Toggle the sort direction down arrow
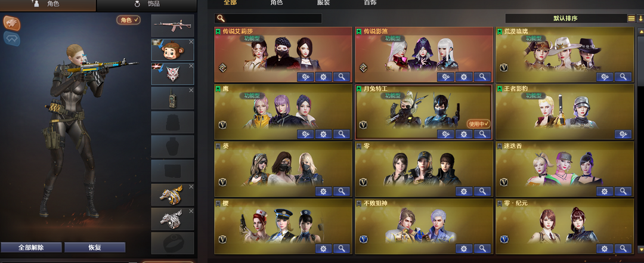644x263 pixels. click(x=640, y=18)
